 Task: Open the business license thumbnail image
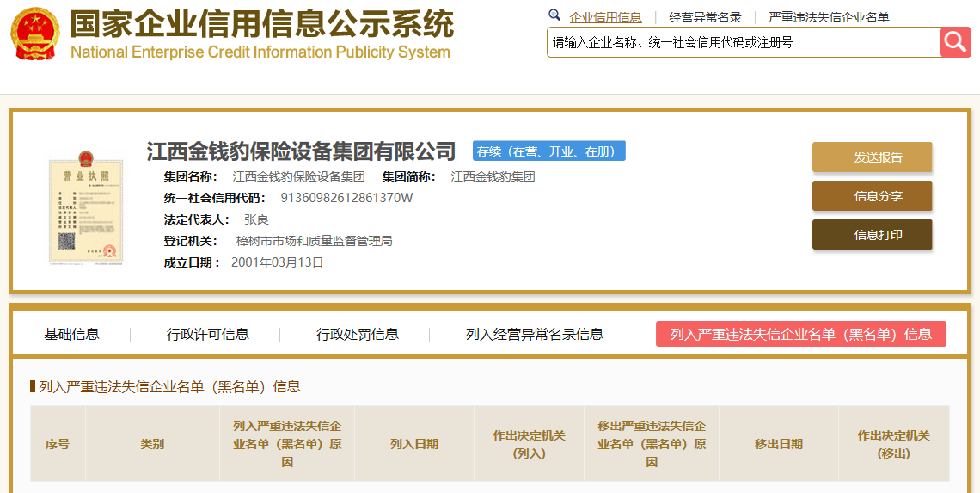(x=86, y=207)
